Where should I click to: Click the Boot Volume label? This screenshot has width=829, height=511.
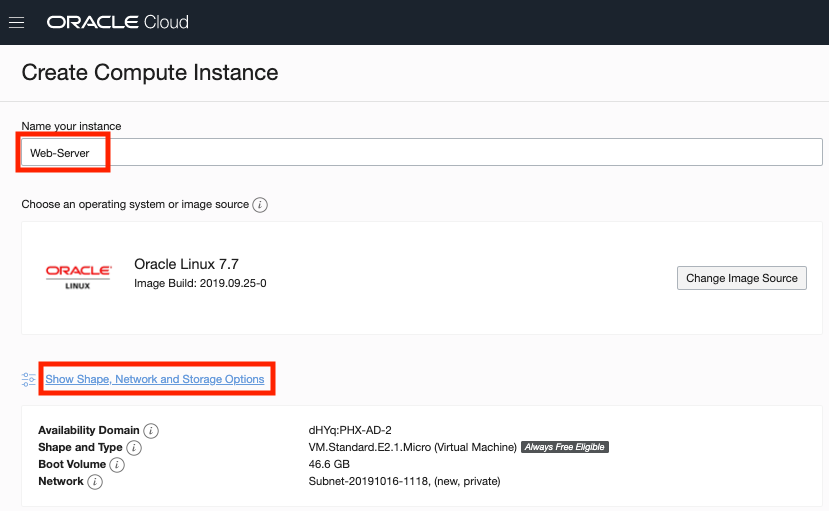[x=72, y=464]
